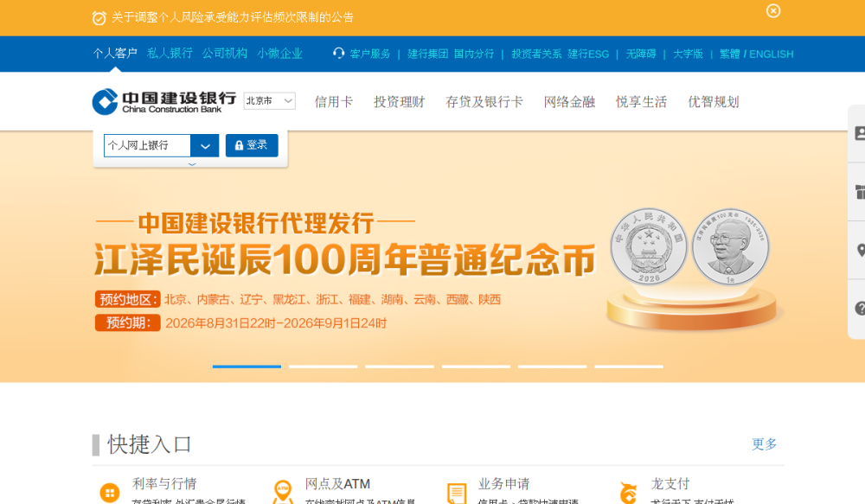Open the 龙支付 quick entry
Screen dimensions: 865x504
(670, 484)
